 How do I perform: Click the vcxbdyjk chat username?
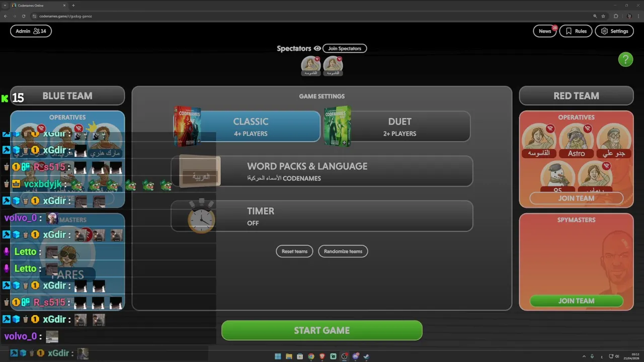pos(43,184)
